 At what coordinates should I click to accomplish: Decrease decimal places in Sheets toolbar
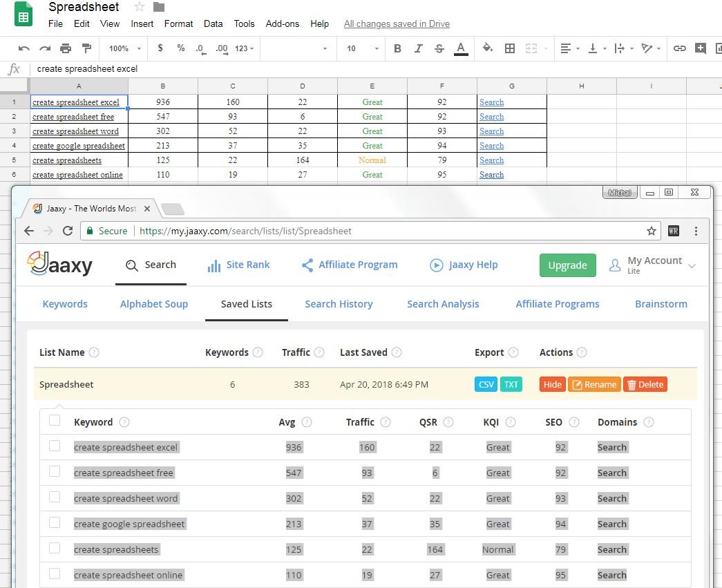201,49
